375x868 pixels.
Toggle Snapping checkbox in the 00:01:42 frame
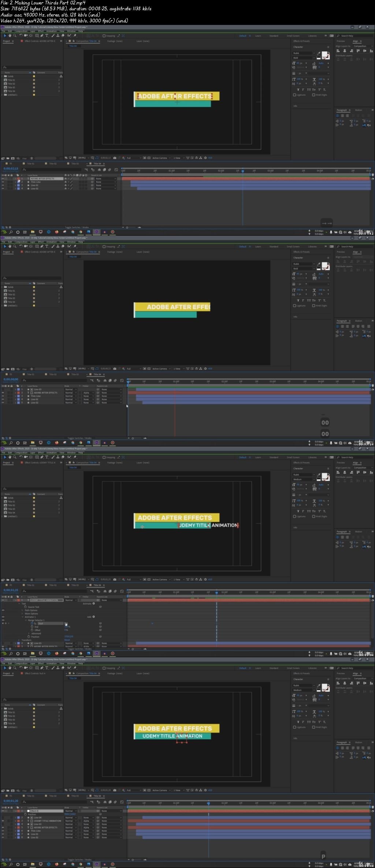click(x=104, y=36)
